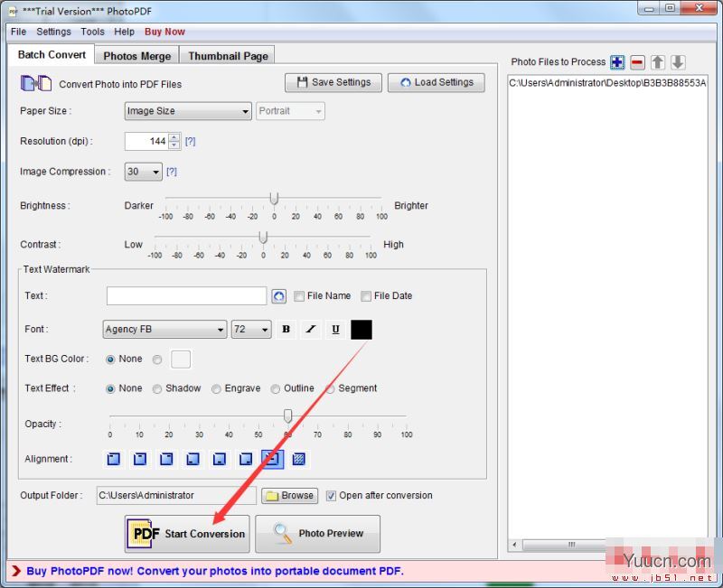Click the Opacity slider handle

[x=287, y=416]
